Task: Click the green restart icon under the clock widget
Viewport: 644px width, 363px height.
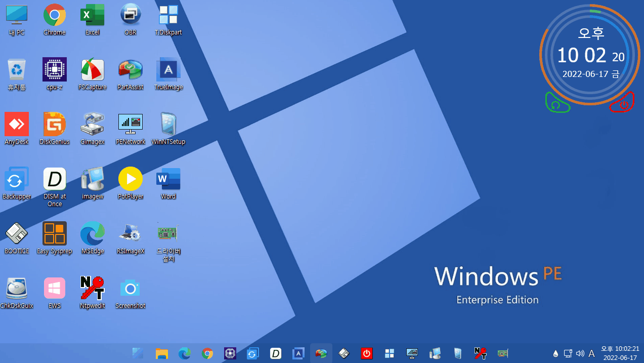Action: pyautogui.click(x=556, y=103)
